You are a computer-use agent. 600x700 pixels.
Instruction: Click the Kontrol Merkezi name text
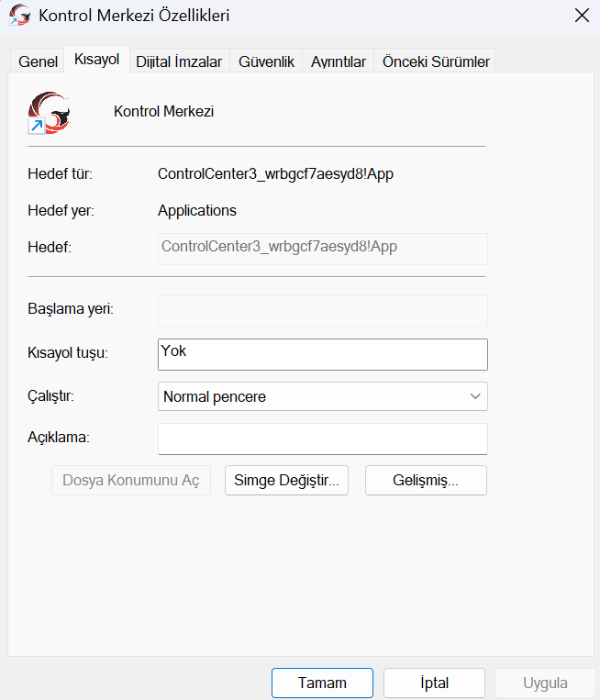[164, 111]
